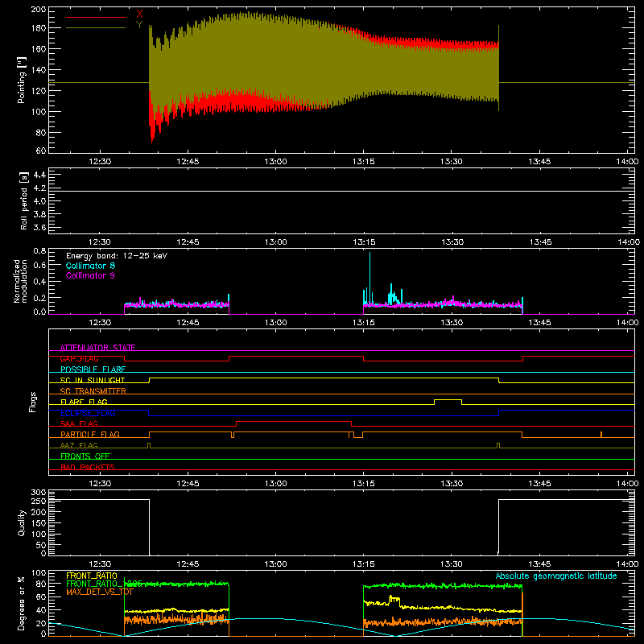644x644 pixels.
Task: Click the magenta Collimator 9 legend entry
Action: pyautogui.click(x=90, y=275)
